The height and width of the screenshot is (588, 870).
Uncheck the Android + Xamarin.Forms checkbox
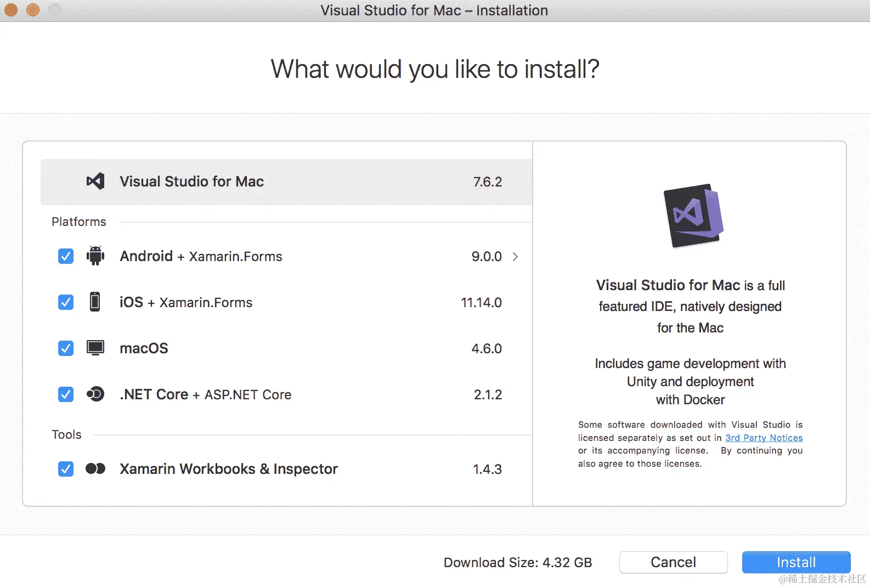coord(66,256)
